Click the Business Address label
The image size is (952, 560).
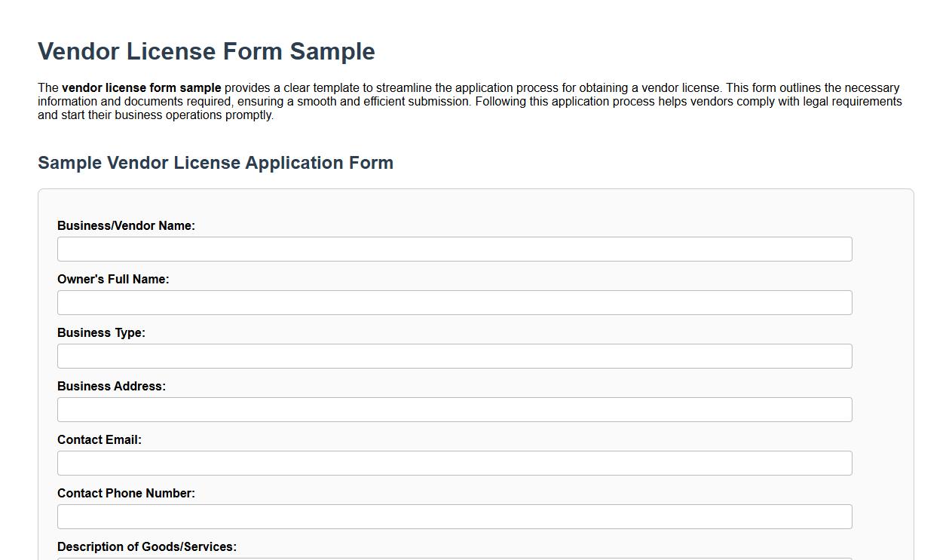tap(112, 386)
